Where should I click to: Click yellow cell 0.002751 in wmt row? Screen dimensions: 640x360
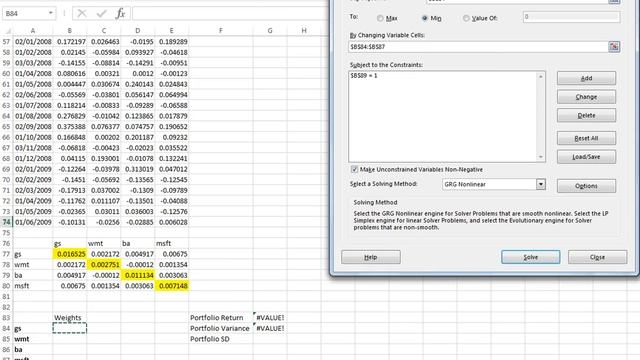pyautogui.click(x=104, y=264)
